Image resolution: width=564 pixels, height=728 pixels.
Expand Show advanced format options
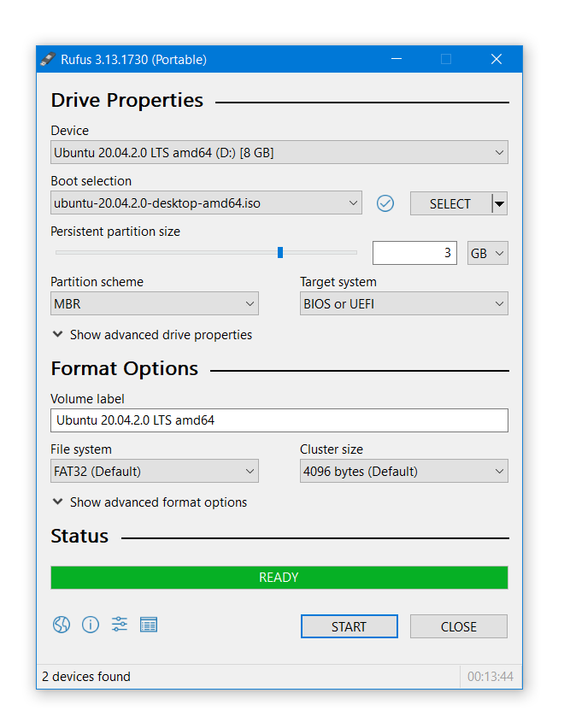pyautogui.click(x=150, y=502)
